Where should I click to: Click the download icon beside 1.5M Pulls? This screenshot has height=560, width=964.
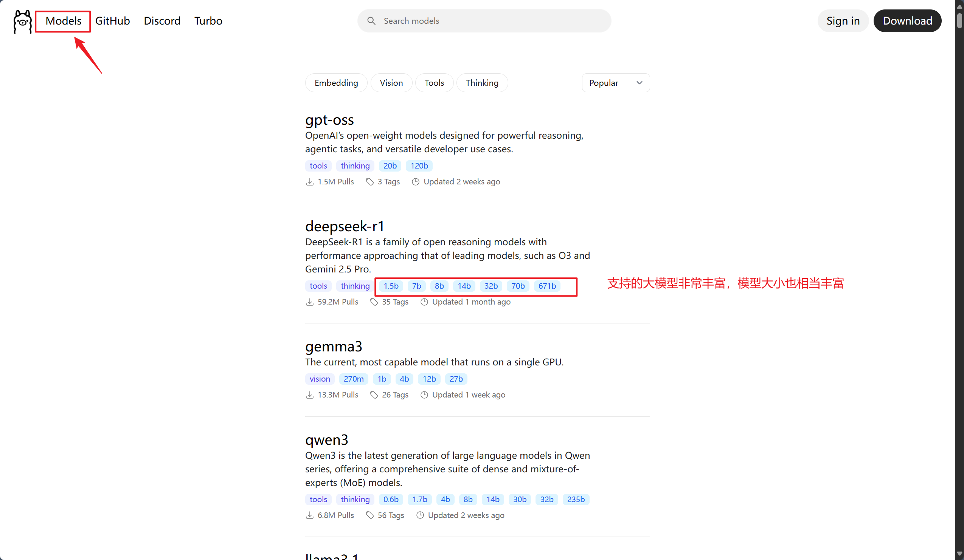309,182
